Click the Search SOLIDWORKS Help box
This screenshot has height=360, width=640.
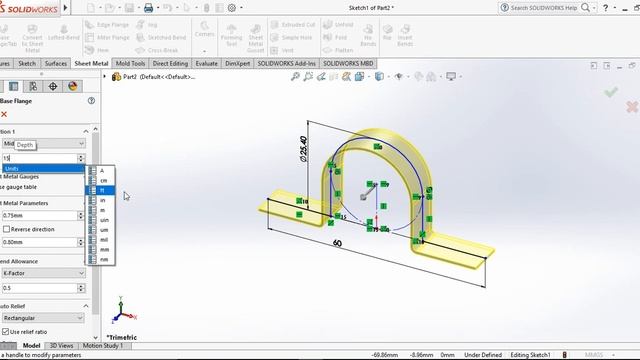pyautogui.click(x=543, y=8)
